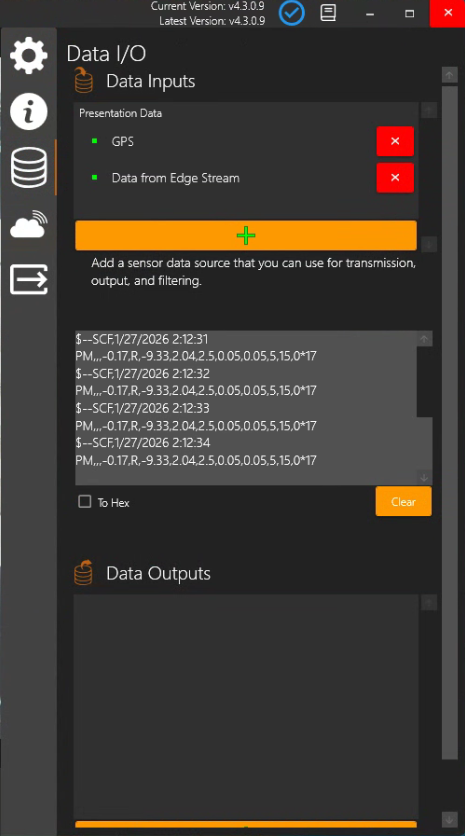
Task: Remove the Data from Edge Stream input
Action: [x=395, y=178]
